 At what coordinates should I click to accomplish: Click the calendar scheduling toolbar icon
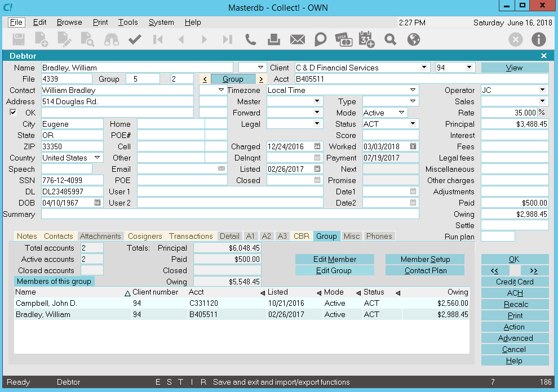click(366, 39)
